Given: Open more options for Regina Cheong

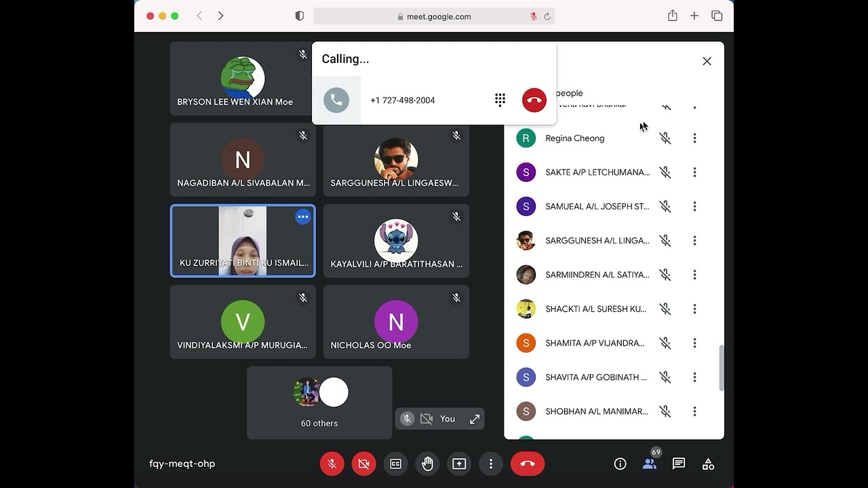Looking at the screenshot, I should (x=694, y=138).
